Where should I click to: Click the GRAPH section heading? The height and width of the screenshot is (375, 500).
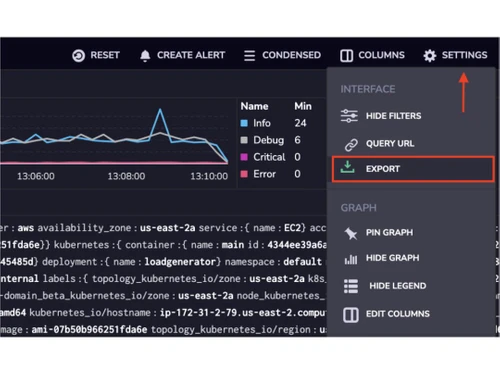click(358, 208)
